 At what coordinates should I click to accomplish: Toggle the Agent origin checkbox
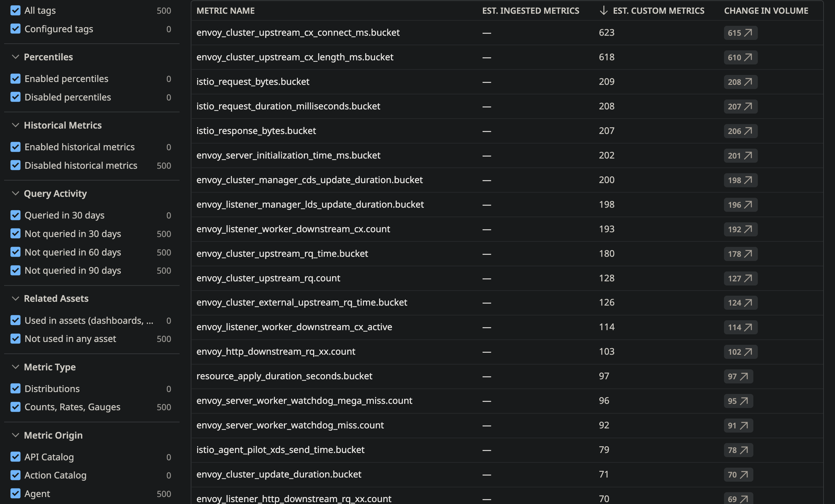[x=15, y=493]
